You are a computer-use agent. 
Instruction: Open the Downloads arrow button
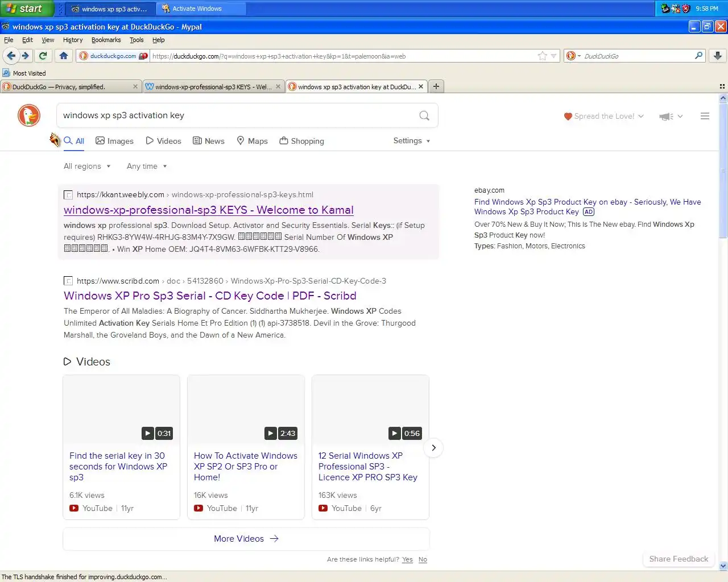coord(718,56)
